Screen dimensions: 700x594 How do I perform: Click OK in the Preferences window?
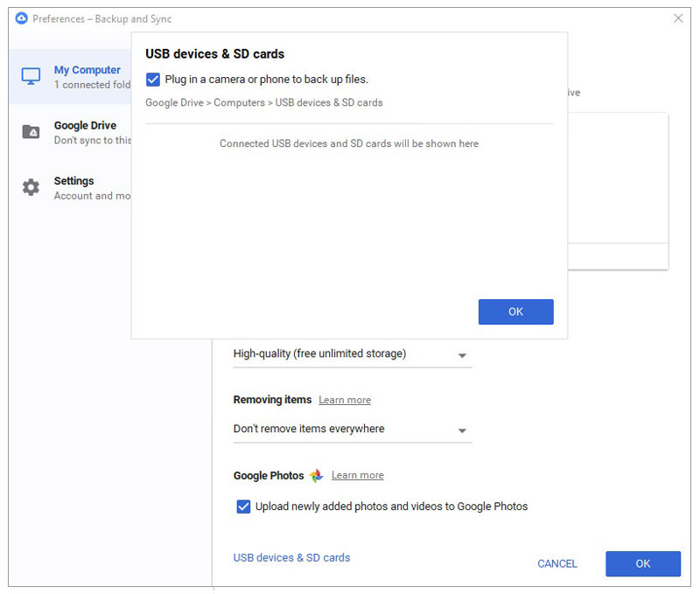(643, 564)
